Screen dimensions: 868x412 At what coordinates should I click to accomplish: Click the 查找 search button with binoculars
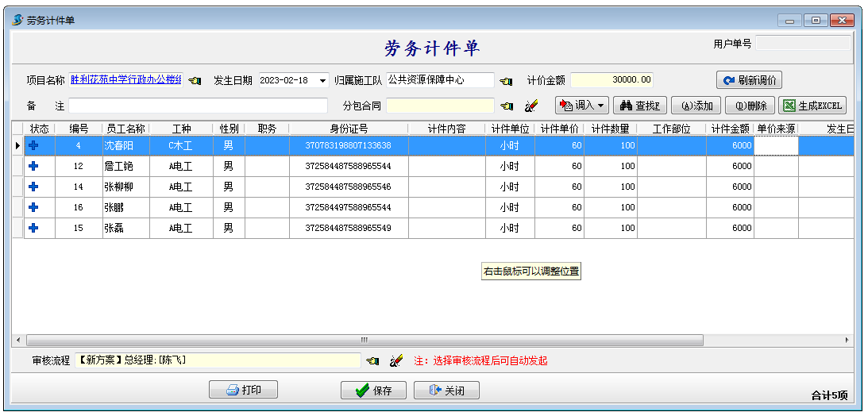(639, 106)
